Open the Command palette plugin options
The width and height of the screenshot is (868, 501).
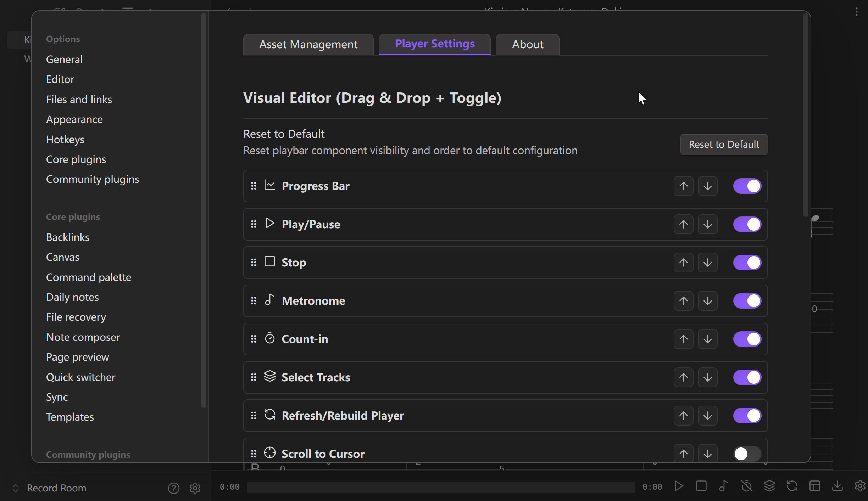click(89, 277)
